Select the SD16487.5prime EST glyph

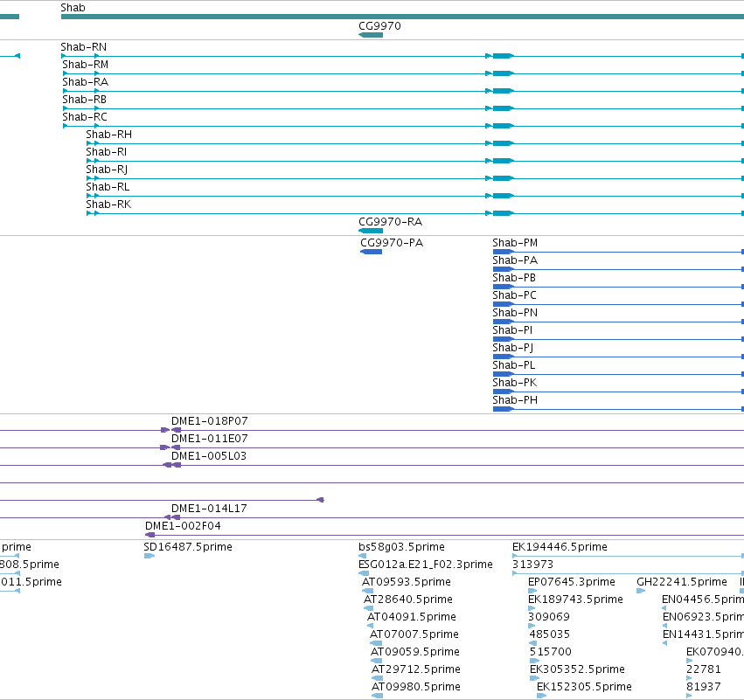[x=149, y=556]
